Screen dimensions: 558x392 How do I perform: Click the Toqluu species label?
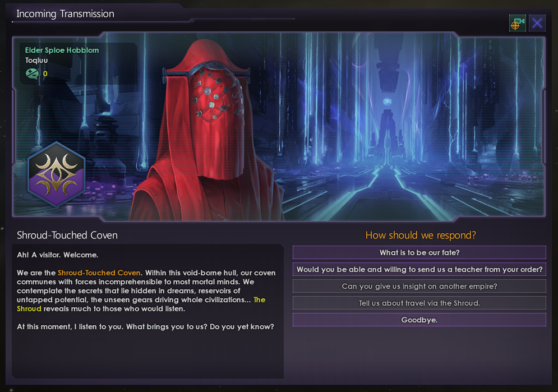36,60
